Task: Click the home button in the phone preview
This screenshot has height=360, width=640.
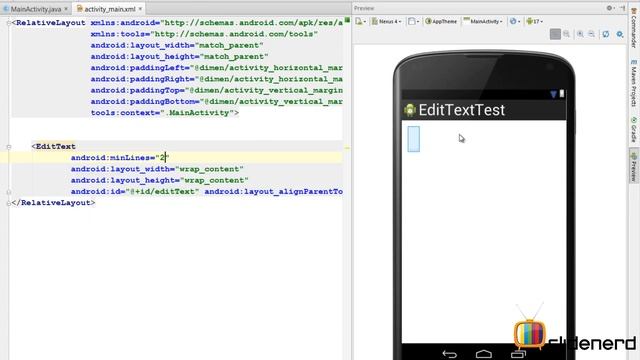Action: point(484,354)
